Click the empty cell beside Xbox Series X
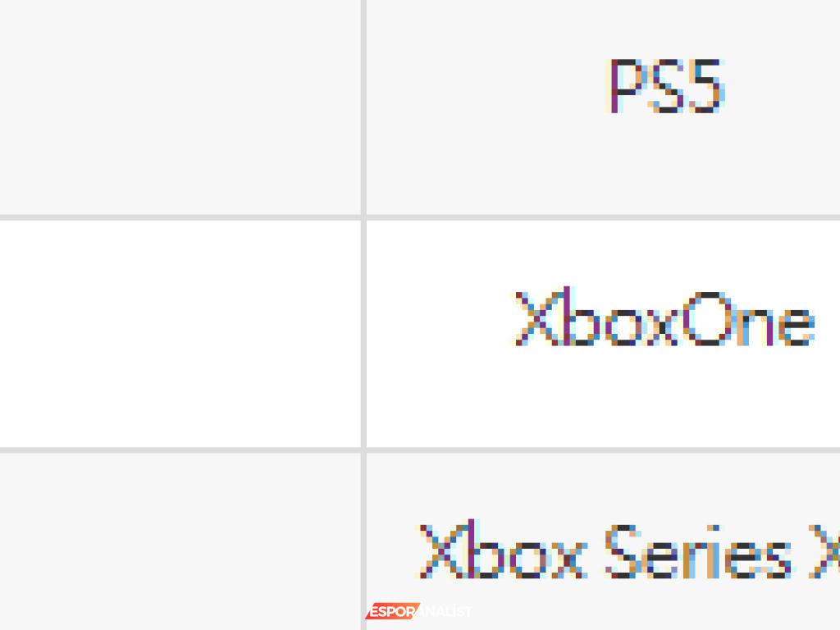 [x=180, y=541]
